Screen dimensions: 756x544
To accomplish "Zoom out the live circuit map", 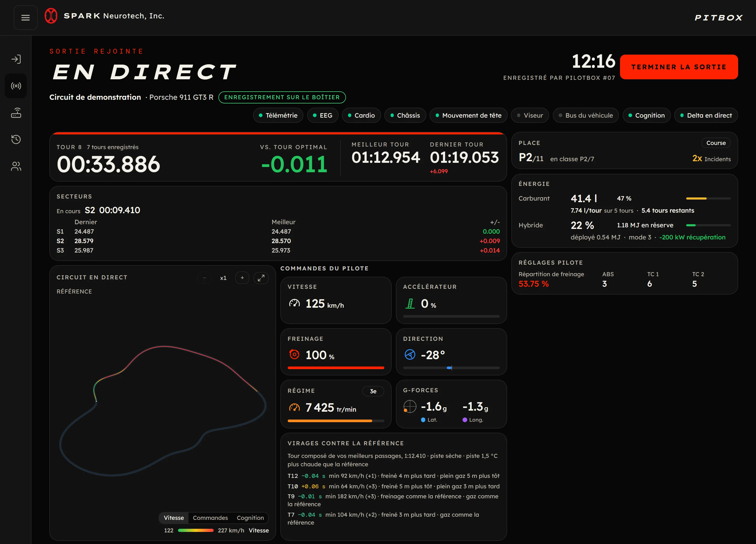I will coord(205,278).
